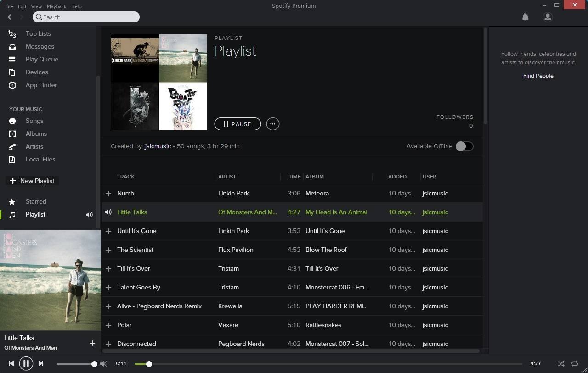Image resolution: width=588 pixels, height=373 pixels.
Task: Open My Head Is An Animal album
Action: point(336,212)
